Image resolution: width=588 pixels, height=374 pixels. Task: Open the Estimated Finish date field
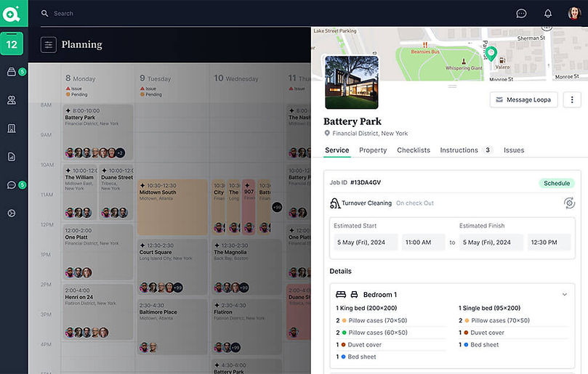[491, 243]
